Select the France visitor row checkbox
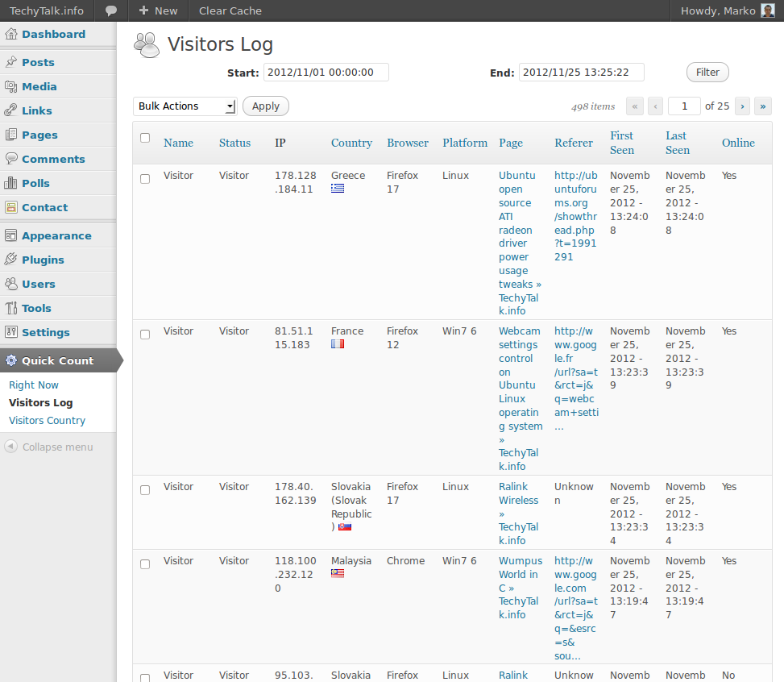This screenshot has width=784, height=682. (x=145, y=335)
